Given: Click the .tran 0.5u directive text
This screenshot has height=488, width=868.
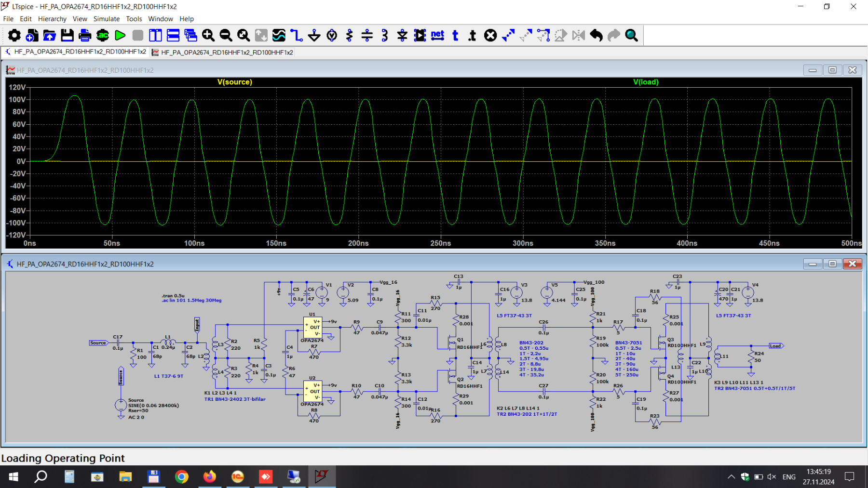Looking at the screenshot, I should (173, 296).
